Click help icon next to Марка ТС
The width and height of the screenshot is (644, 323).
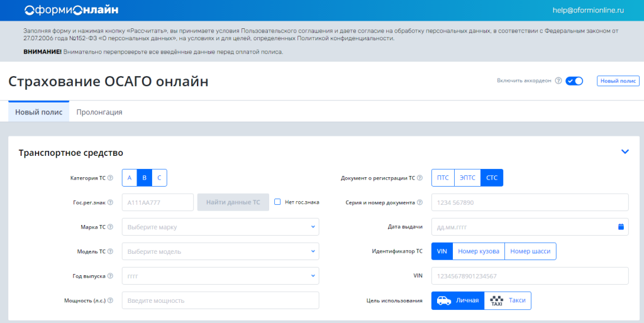(110, 227)
